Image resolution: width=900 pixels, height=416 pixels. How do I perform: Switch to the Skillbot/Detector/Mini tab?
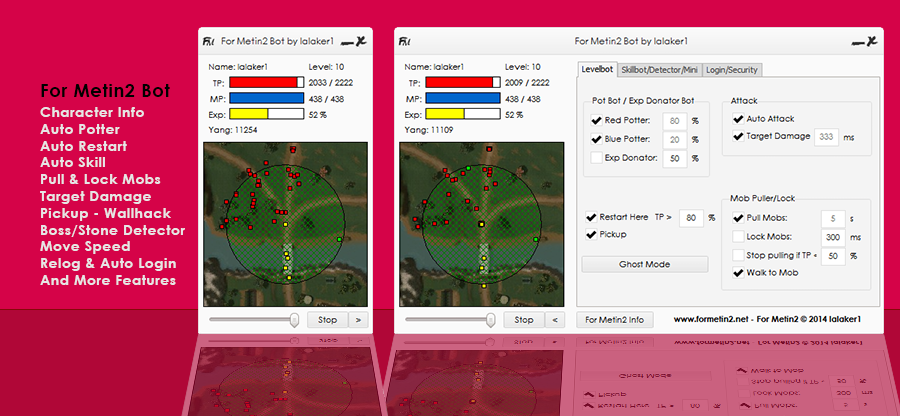(x=660, y=70)
